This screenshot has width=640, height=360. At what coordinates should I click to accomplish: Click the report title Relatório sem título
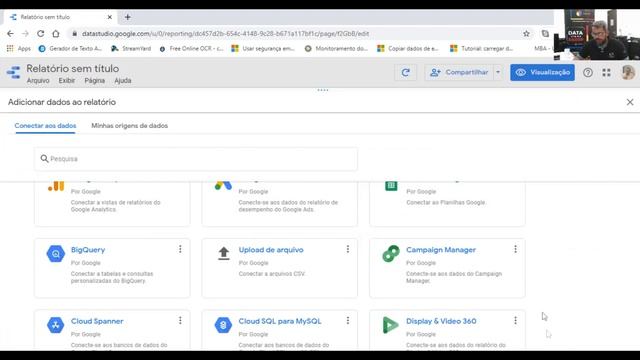pos(73,69)
